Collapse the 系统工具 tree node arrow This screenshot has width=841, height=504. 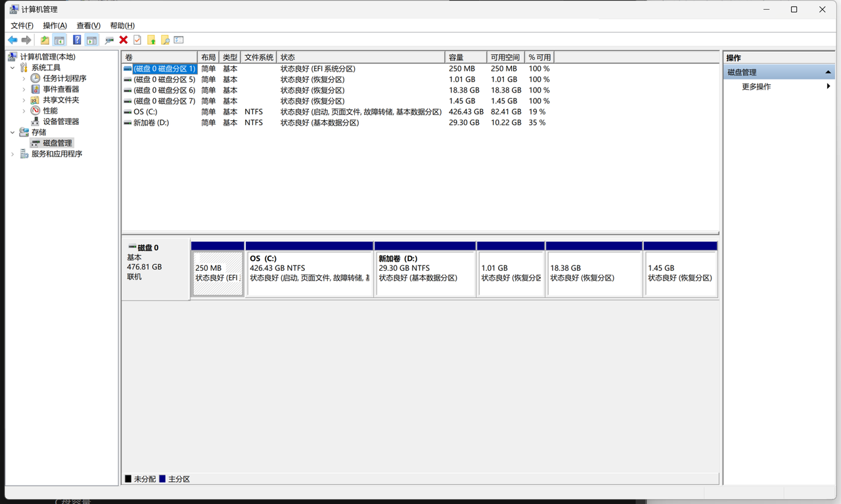pyautogui.click(x=12, y=68)
